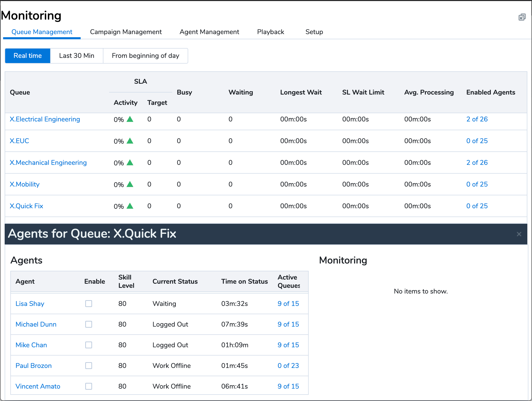Open the Setup tab
The width and height of the screenshot is (532, 401).
314,32
